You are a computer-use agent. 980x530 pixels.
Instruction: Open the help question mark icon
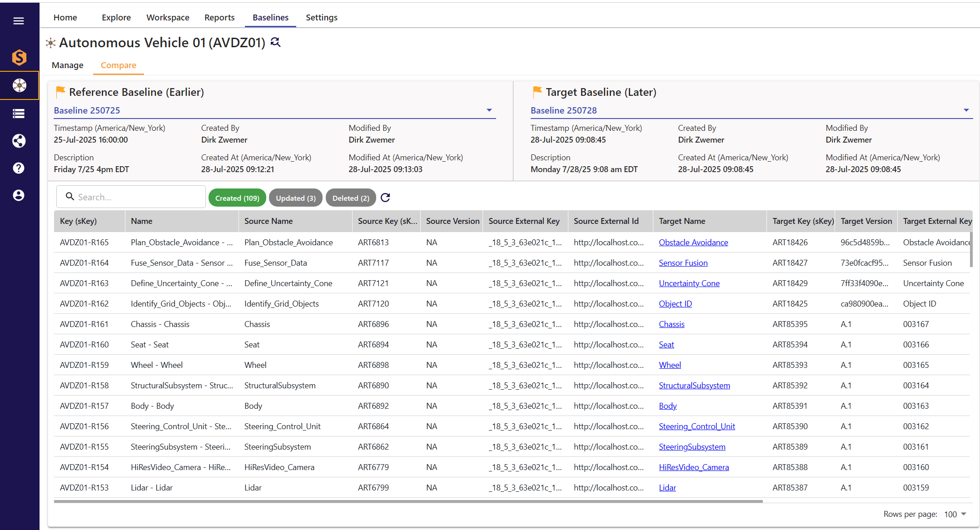tap(19, 168)
